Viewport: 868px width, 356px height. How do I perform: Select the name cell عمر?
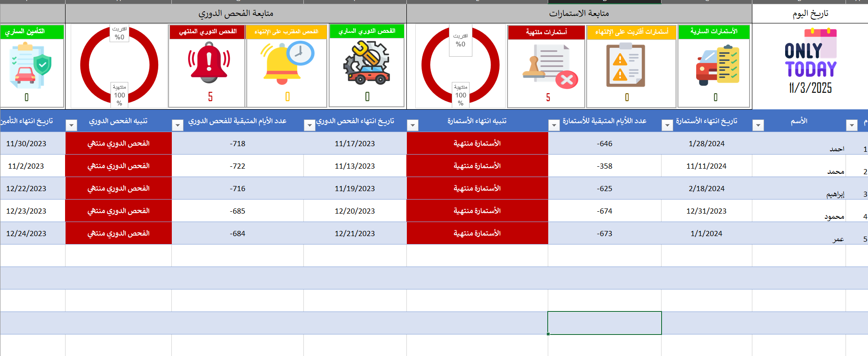point(799,233)
